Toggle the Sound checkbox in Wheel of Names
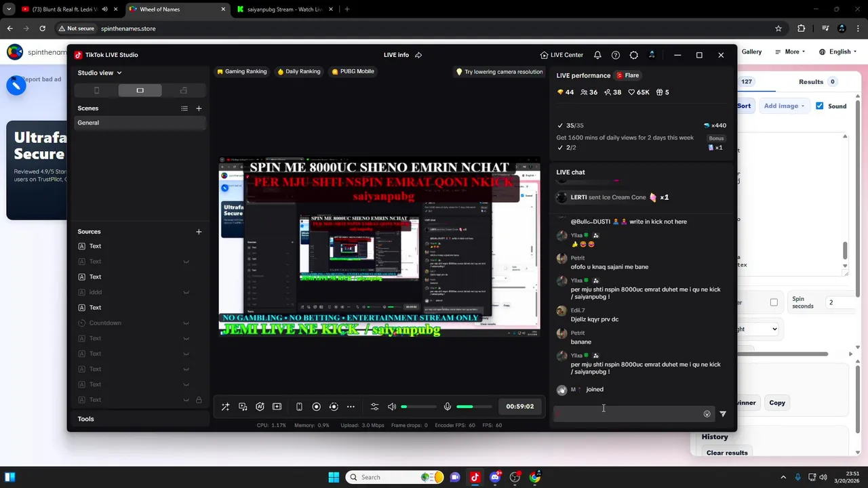 820,106
